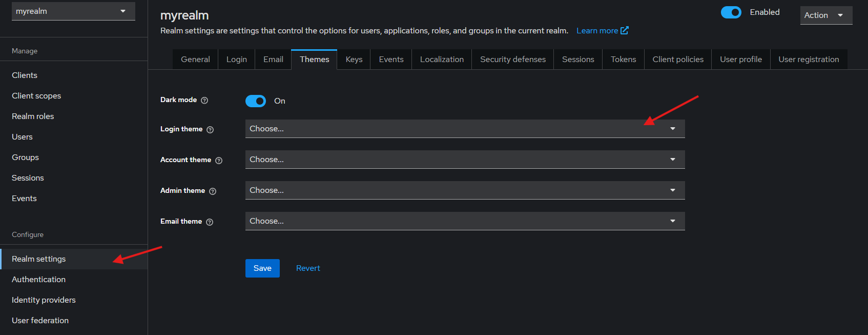Screen dimensions: 868x335
Task: Go to the Security defenses tab
Action: click(x=513, y=60)
